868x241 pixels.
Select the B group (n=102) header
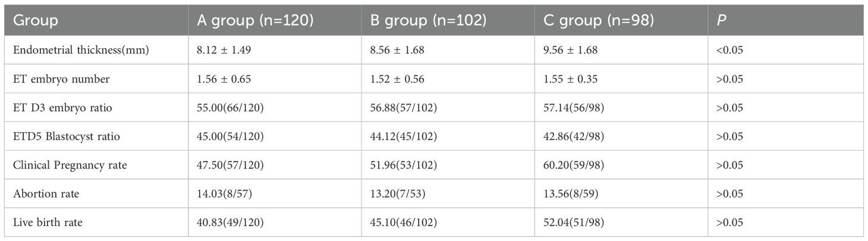(x=429, y=21)
